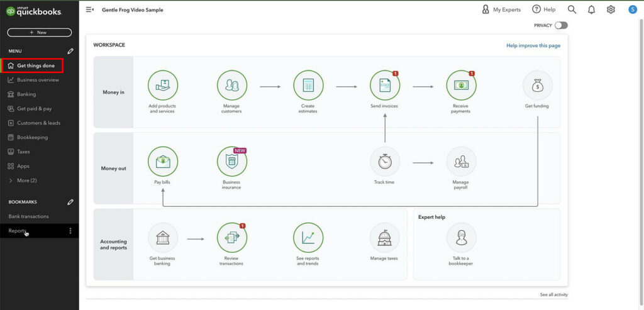
Task: Click the search magnifier icon
Action: pos(572,9)
